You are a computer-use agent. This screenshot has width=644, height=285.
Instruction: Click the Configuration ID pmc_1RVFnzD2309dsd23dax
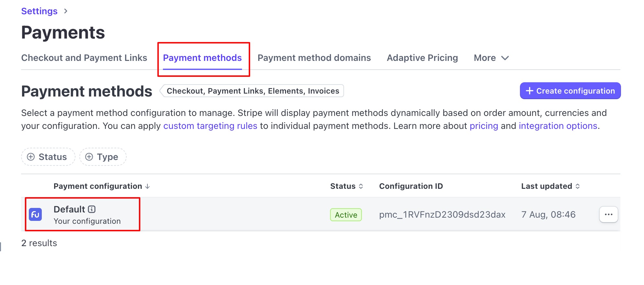[442, 215]
